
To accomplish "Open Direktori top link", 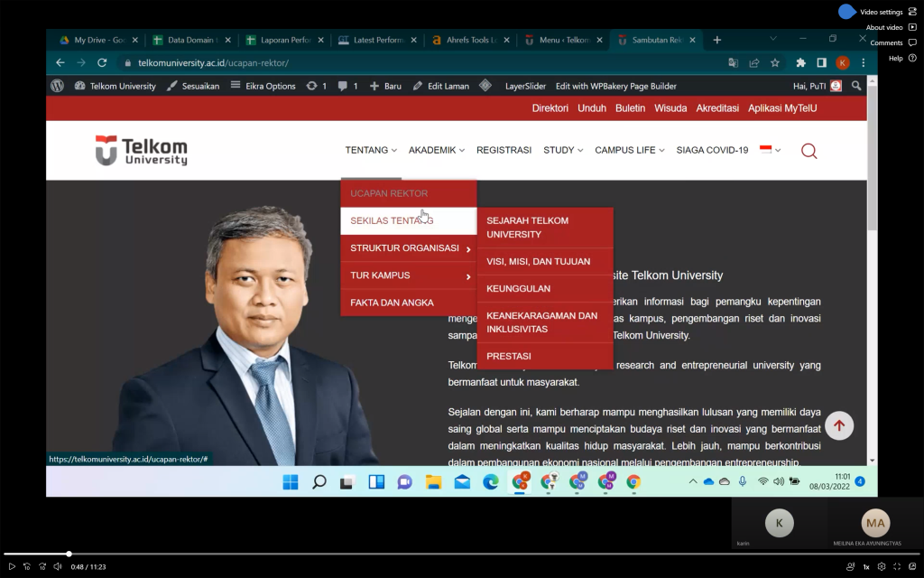I will click(550, 108).
